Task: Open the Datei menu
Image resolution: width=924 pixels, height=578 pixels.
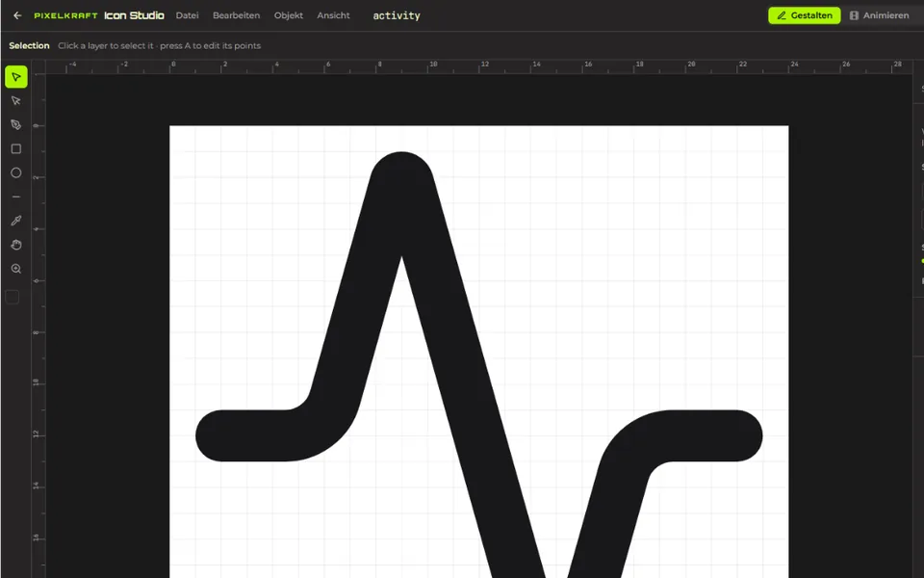Action: (187, 15)
